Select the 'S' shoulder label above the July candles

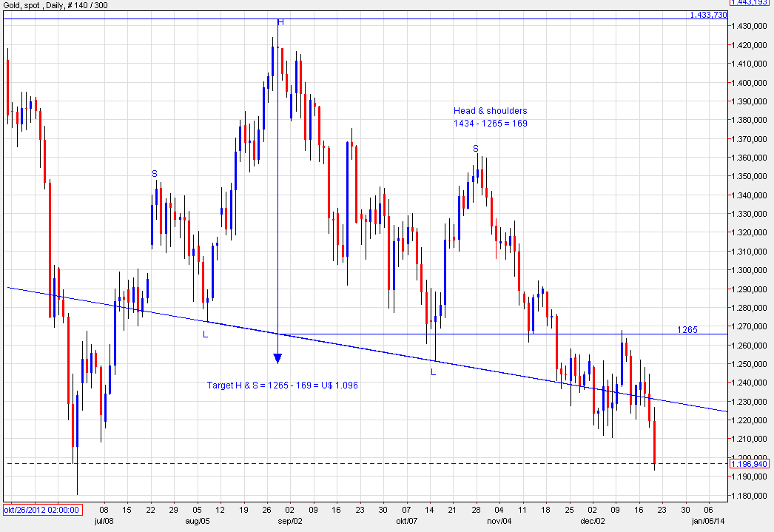point(155,174)
